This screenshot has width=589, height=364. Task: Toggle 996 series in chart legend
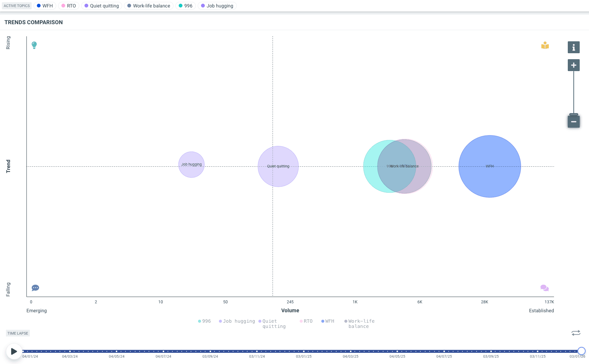204,321
